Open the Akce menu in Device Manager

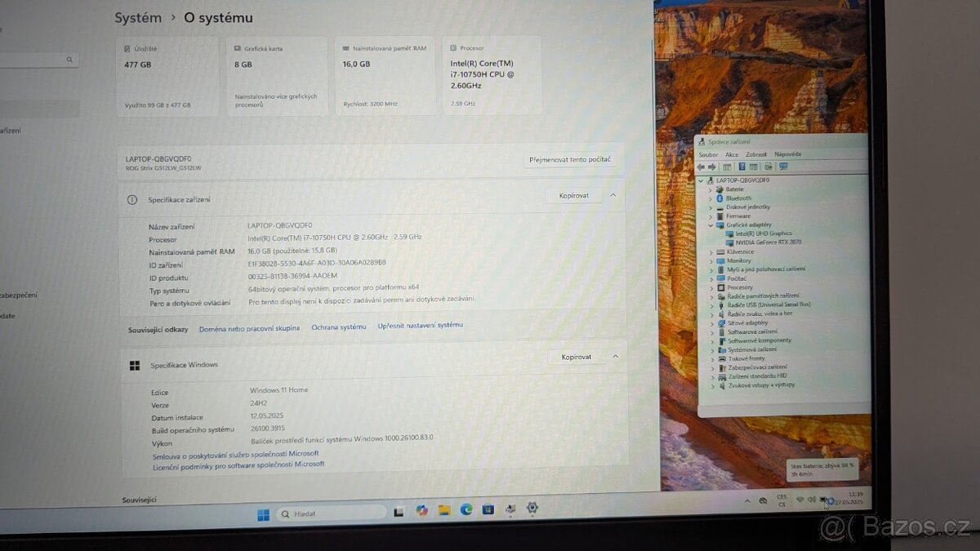[x=732, y=154]
